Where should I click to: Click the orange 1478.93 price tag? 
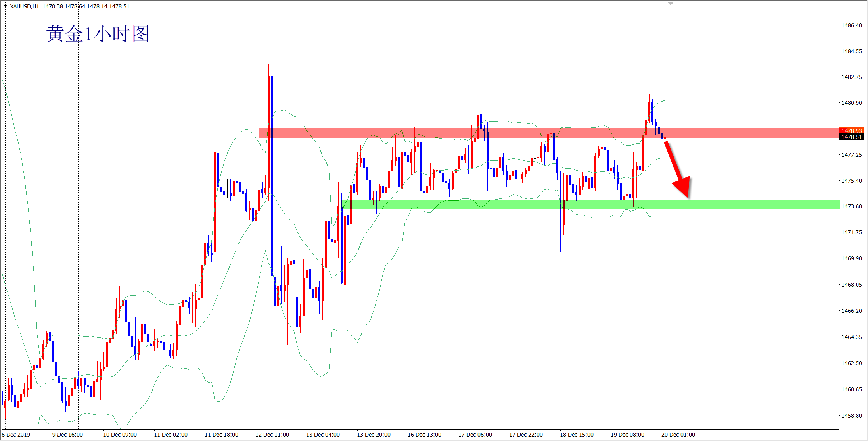point(851,131)
